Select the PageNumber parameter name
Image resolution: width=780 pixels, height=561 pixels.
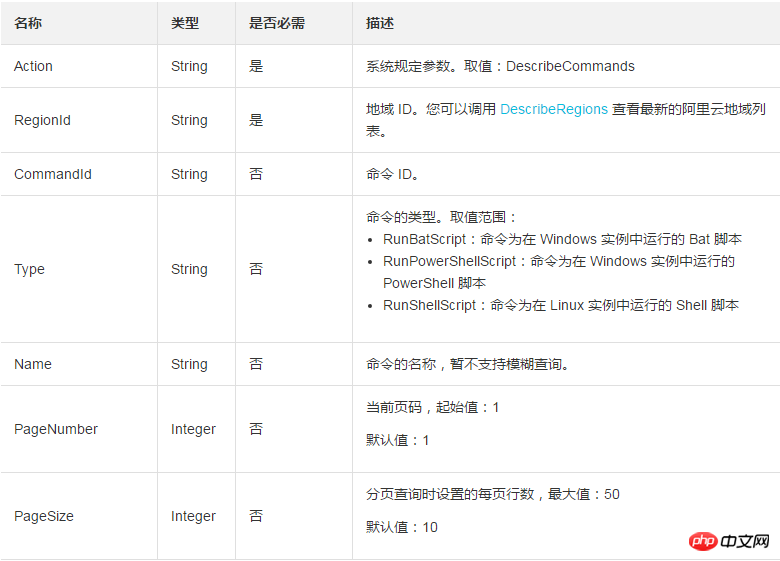56,429
